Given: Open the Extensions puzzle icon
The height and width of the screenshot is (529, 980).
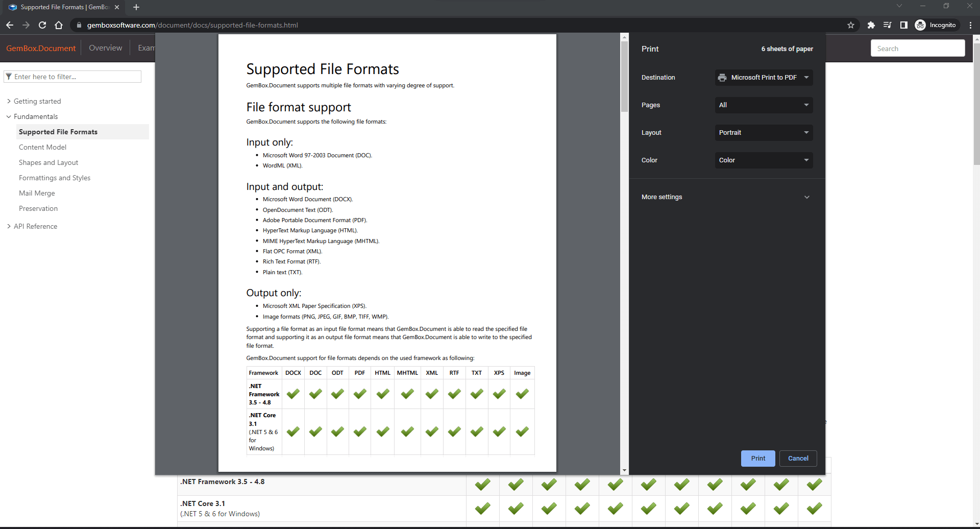Looking at the screenshot, I should tap(871, 25).
